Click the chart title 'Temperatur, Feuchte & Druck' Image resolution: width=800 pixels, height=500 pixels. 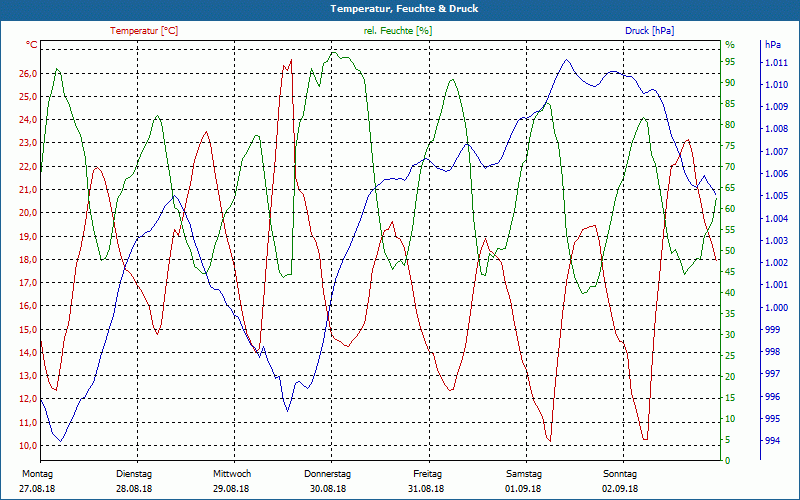click(x=404, y=9)
